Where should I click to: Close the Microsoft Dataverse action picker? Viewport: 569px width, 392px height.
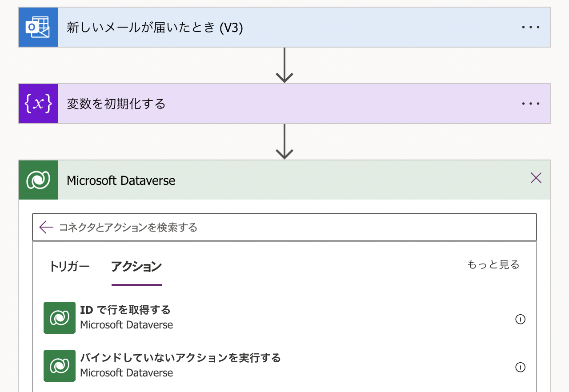[x=536, y=178]
